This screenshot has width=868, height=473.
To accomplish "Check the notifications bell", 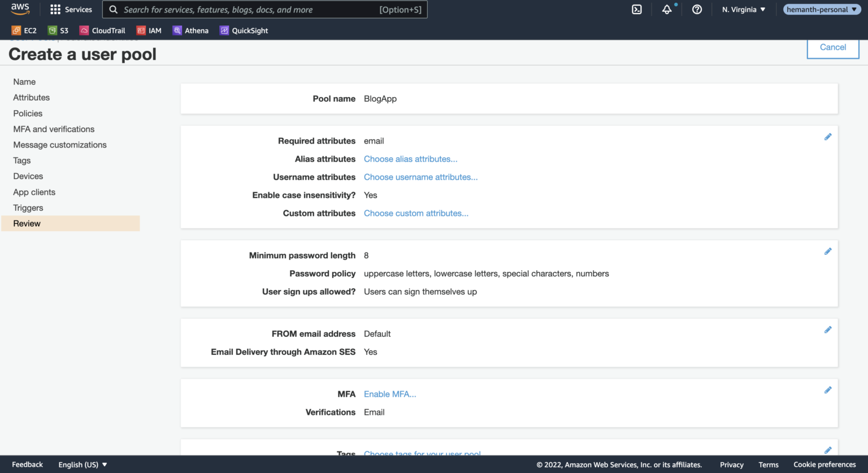I will (667, 10).
